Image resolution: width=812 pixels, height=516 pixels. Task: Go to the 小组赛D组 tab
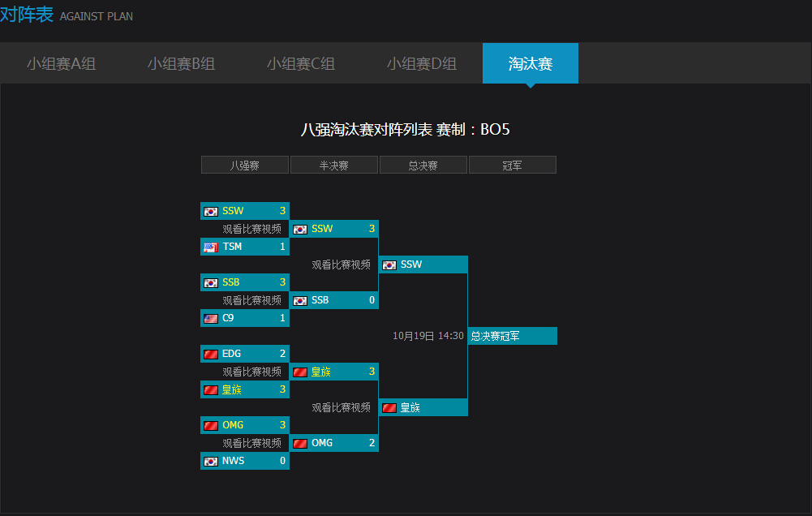[x=422, y=64]
